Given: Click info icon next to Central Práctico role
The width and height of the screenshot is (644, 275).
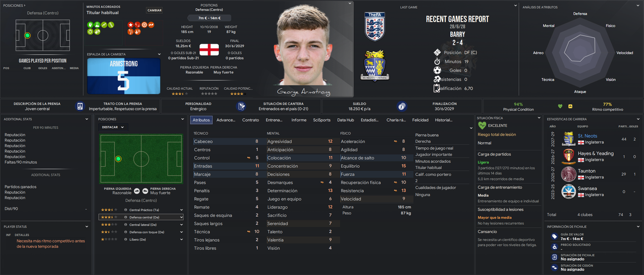Looking at the screenshot, I should (x=125, y=210).
